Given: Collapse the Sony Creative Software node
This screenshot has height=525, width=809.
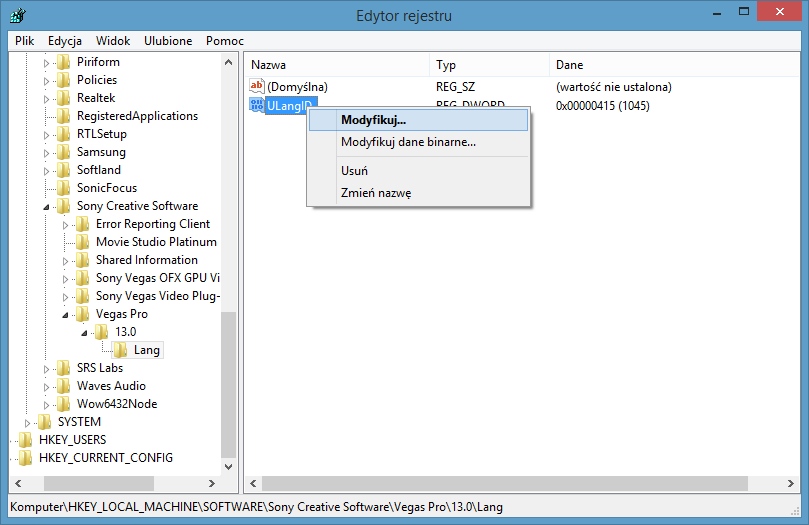Looking at the screenshot, I should click(x=46, y=207).
